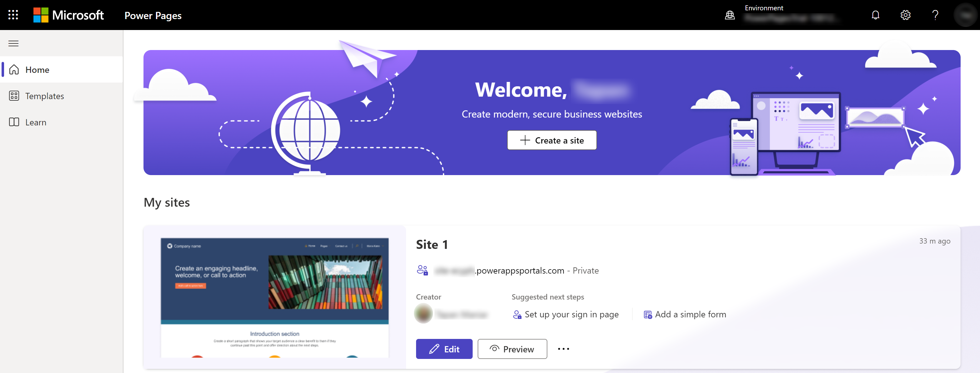Expand the Site 1 options menu

tap(563, 349)
